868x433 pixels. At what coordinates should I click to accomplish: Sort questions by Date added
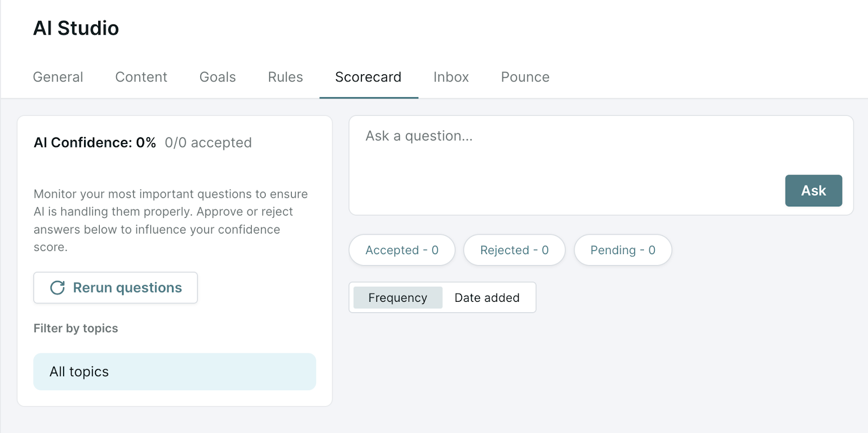coord(487,298)
